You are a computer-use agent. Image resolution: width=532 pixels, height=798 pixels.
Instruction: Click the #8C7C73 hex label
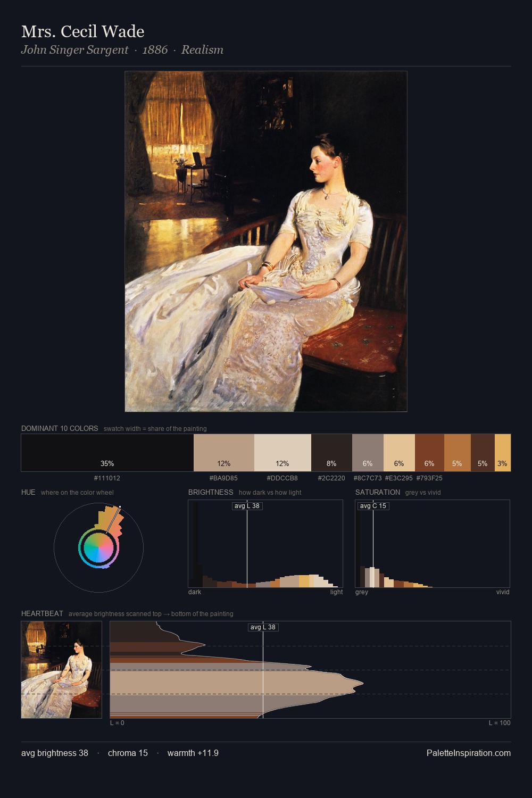click(368, 478)
